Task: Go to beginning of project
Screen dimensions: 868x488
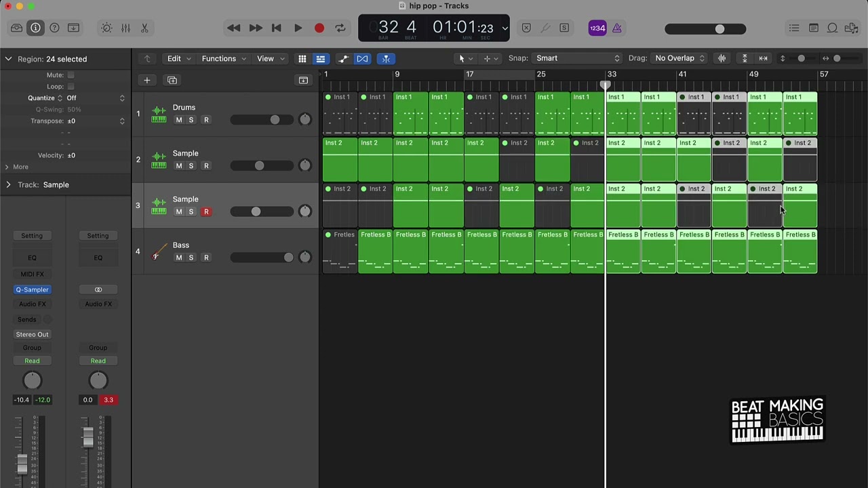Action: pyautogui.click(x=276, y=28)
